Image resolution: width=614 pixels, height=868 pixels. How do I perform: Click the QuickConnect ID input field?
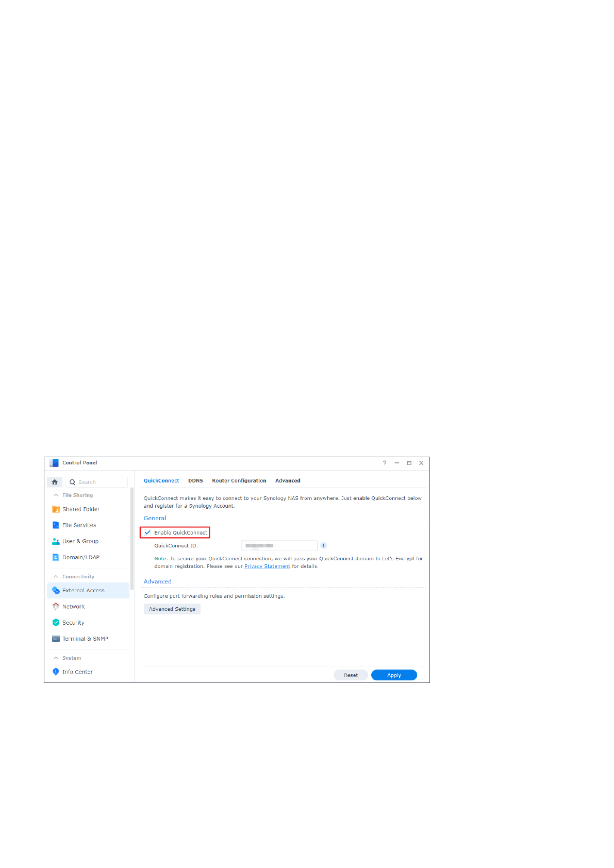click(x=279, y=545)
